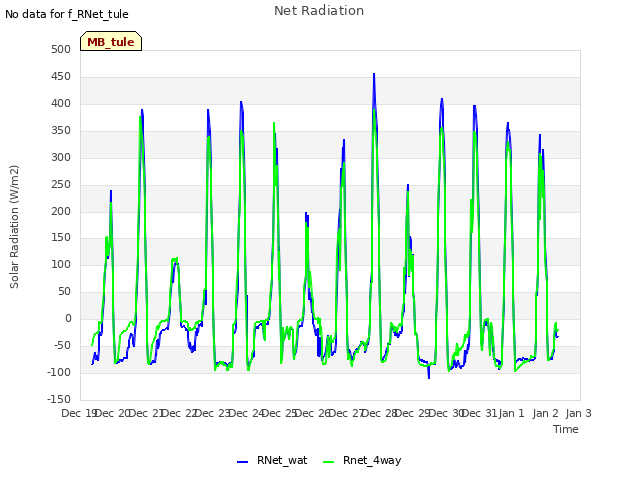Click the Time axis label

566,429
